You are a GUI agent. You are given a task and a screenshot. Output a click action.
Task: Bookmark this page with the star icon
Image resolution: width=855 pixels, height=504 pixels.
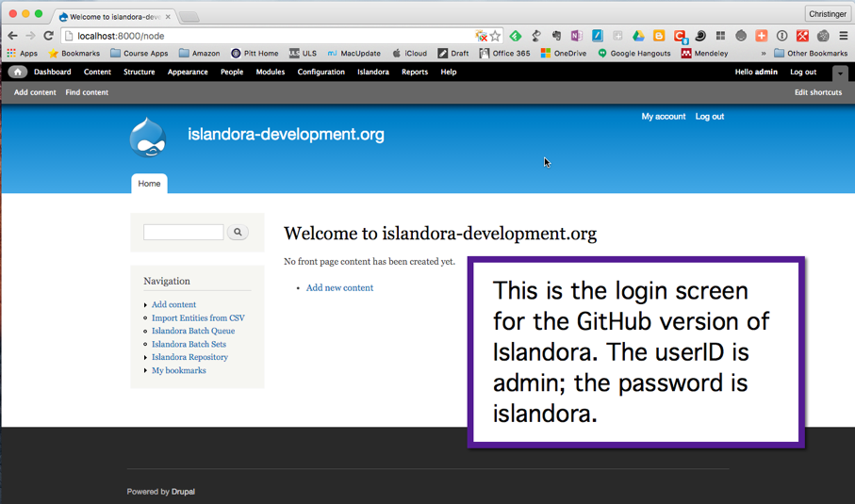[495, 36]
